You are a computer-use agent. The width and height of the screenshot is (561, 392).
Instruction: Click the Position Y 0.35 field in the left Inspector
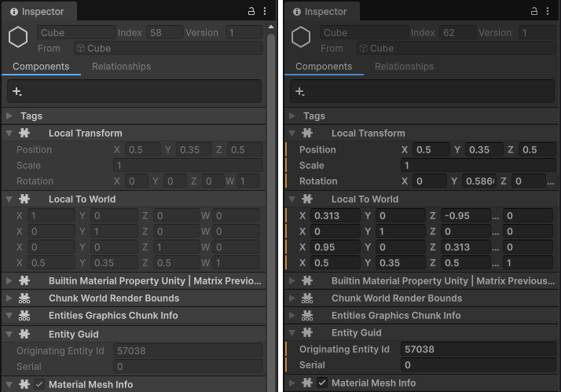(193, 149)
